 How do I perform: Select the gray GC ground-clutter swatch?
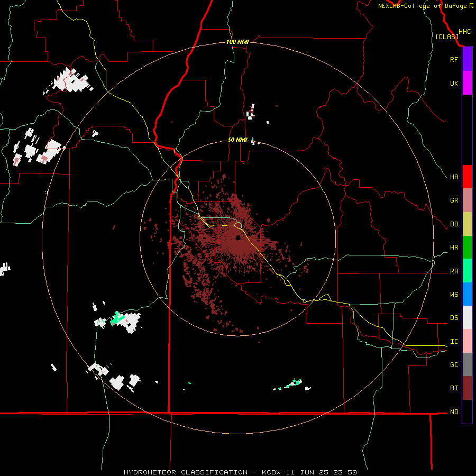467,364
